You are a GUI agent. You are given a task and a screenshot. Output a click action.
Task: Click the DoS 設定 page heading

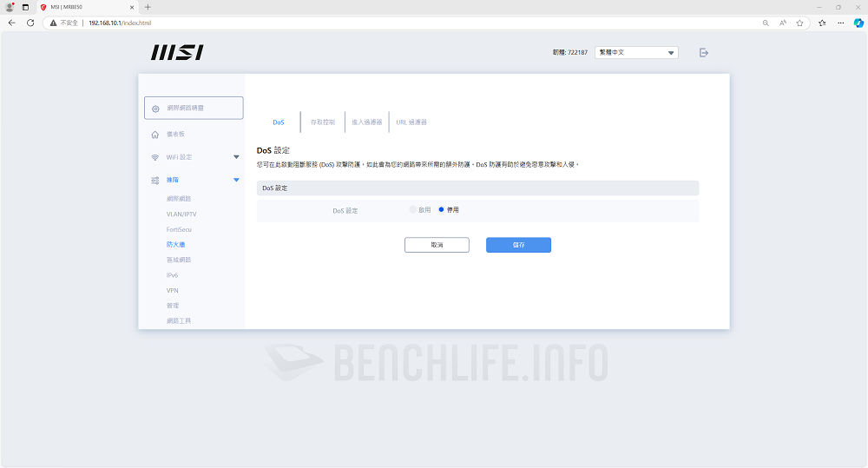click(x=273, y=151)
